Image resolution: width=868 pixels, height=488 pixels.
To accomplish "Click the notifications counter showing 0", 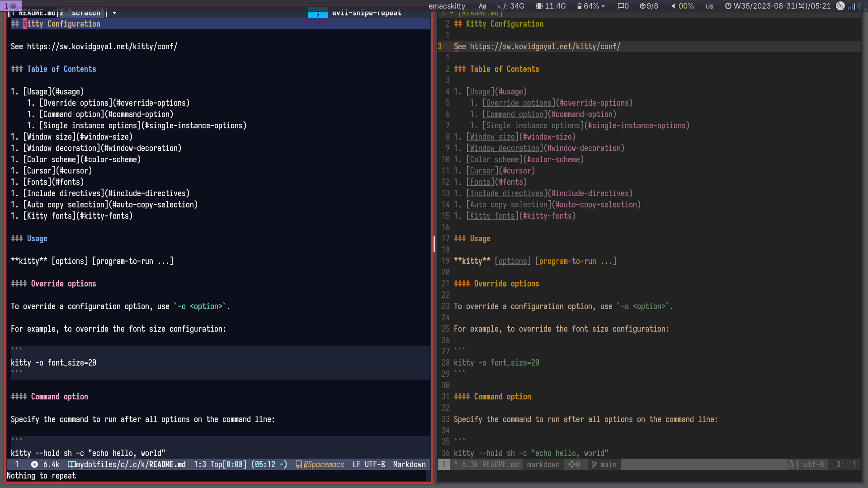I will click(623, 6).
